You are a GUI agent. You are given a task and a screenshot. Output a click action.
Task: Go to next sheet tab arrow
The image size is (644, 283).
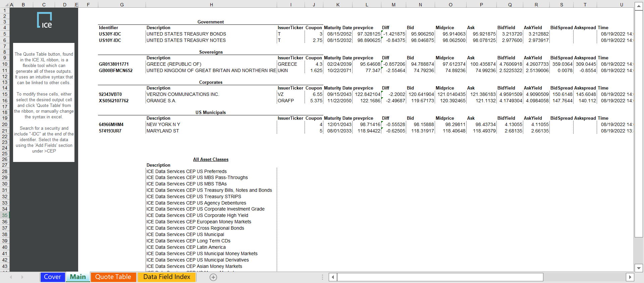22,277
